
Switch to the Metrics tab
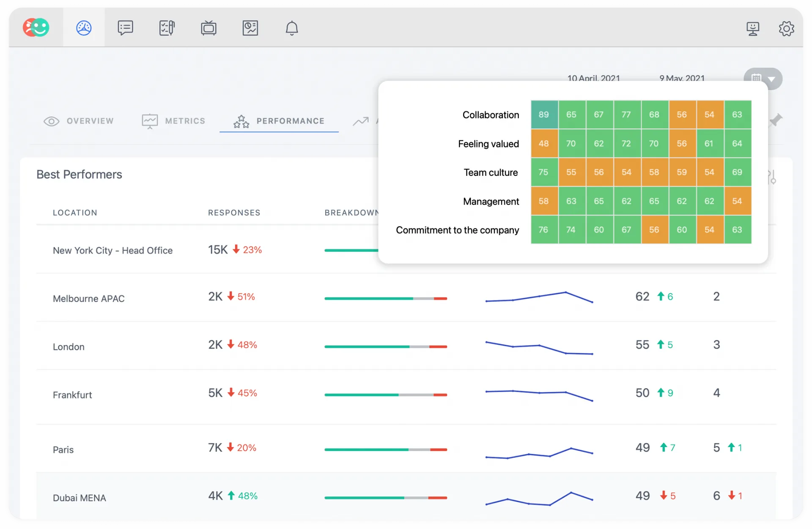[x=173, y=121]
